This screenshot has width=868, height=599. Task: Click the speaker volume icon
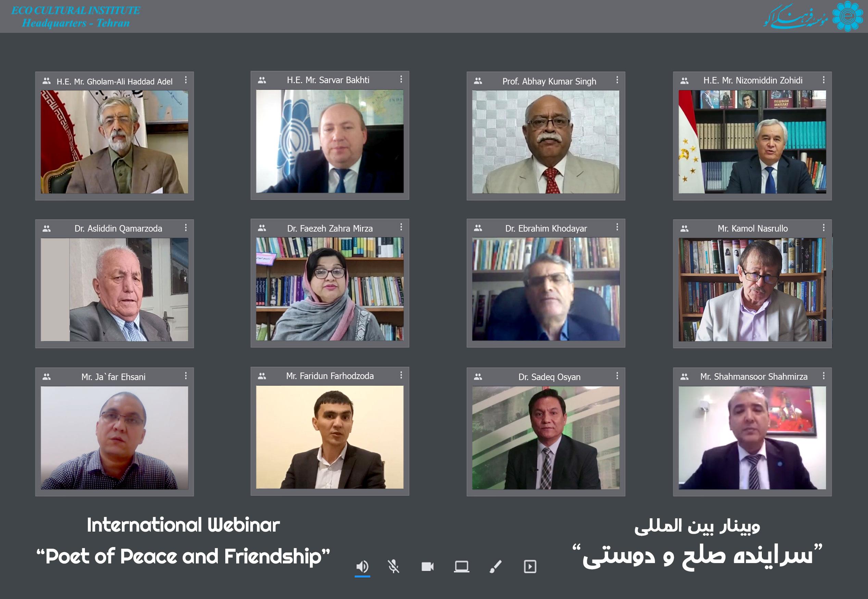coord(363,566)
